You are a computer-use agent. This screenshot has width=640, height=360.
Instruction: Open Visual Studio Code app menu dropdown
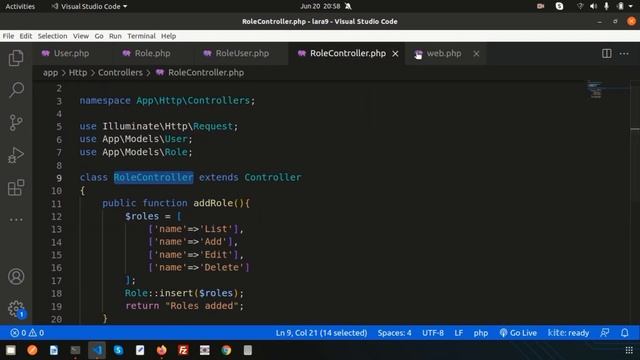89,6
